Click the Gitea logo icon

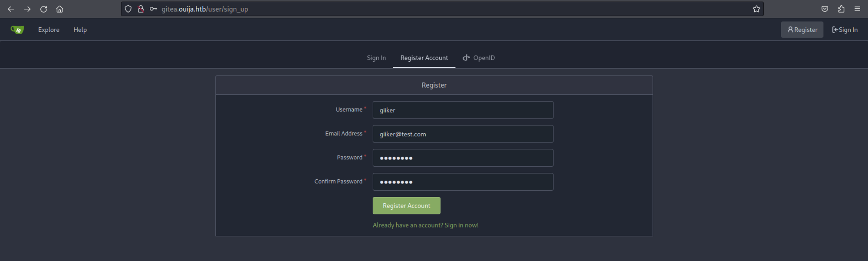(17, 30)
